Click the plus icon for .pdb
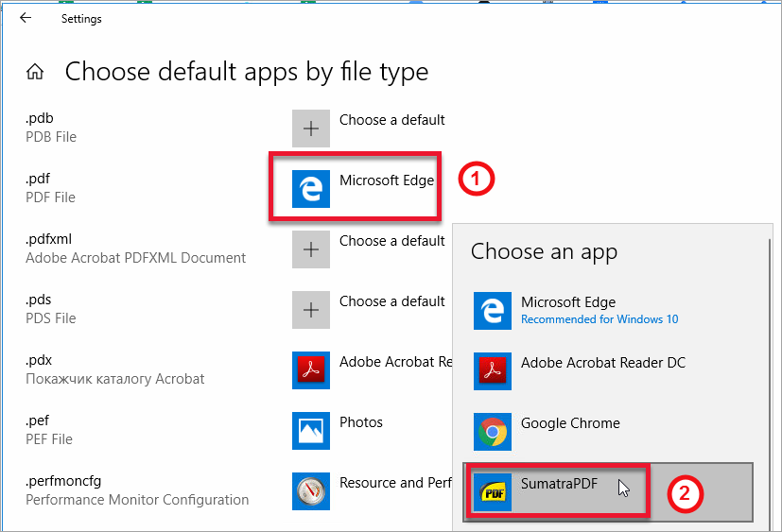The height and width of the screenshot is (532, 782). (x=311, y=128)
